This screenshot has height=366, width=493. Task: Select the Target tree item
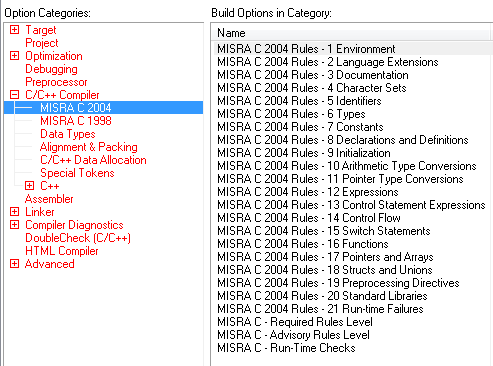pyautogui.click(x=41, y=30)
